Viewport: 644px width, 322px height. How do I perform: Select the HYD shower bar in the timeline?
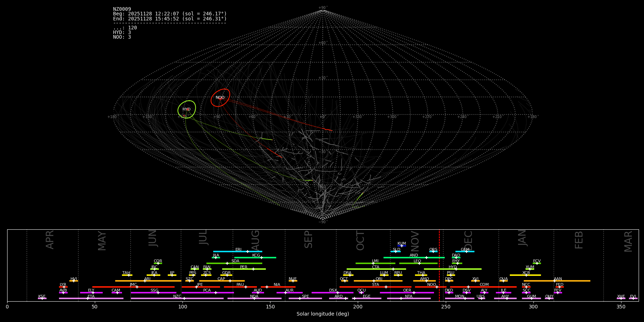tap(453, 269)
